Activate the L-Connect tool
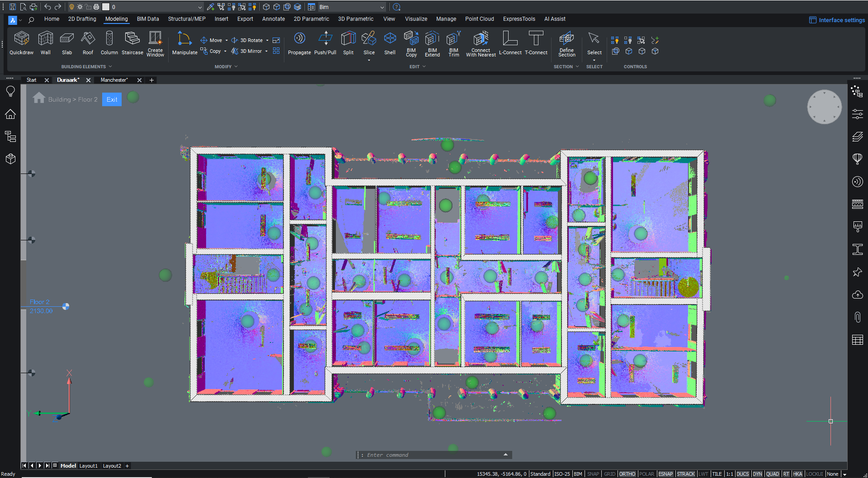This screenshot has width=868, height=478. (510, 43)
